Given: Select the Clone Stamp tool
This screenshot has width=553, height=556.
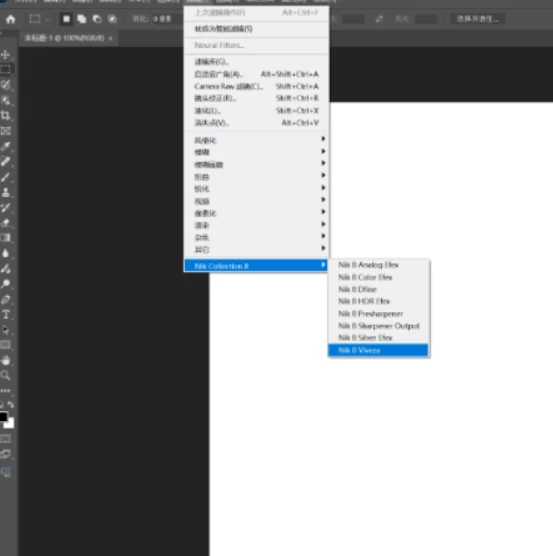Looking at the screenshot, I should tap(6, 192).
